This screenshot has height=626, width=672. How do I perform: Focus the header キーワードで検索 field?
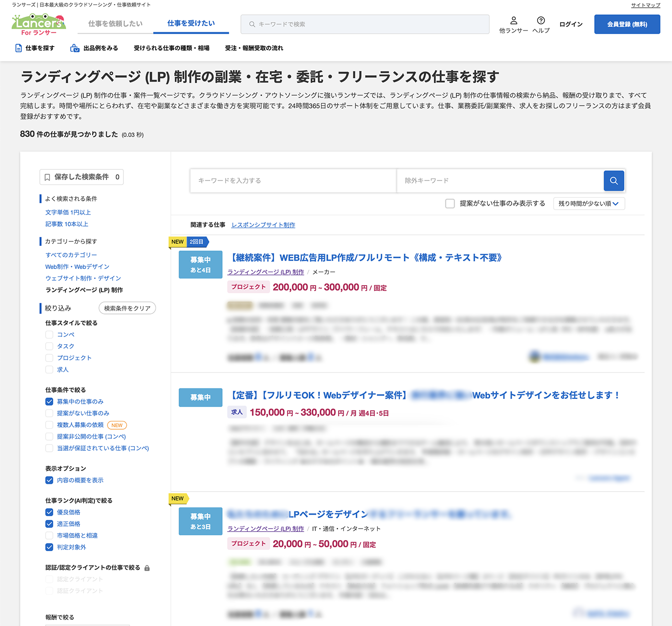(365, 24)
